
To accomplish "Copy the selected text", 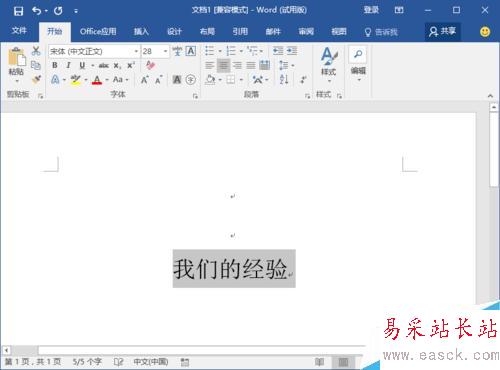I will coord(36,65).
